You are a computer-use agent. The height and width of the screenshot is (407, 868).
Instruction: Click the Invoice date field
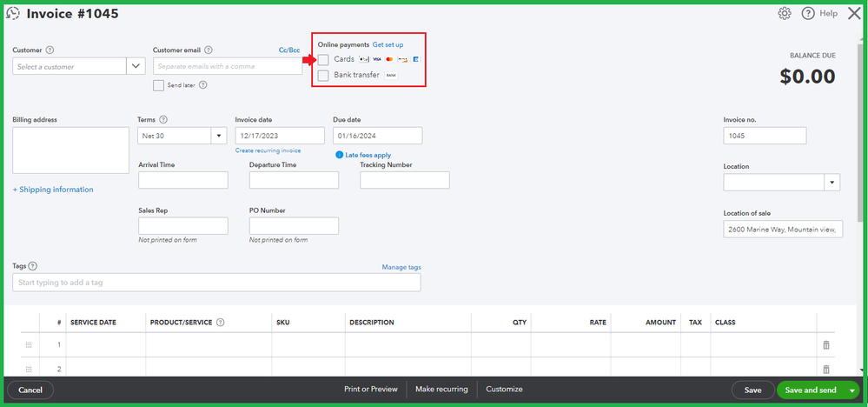(x=280, y=136)
